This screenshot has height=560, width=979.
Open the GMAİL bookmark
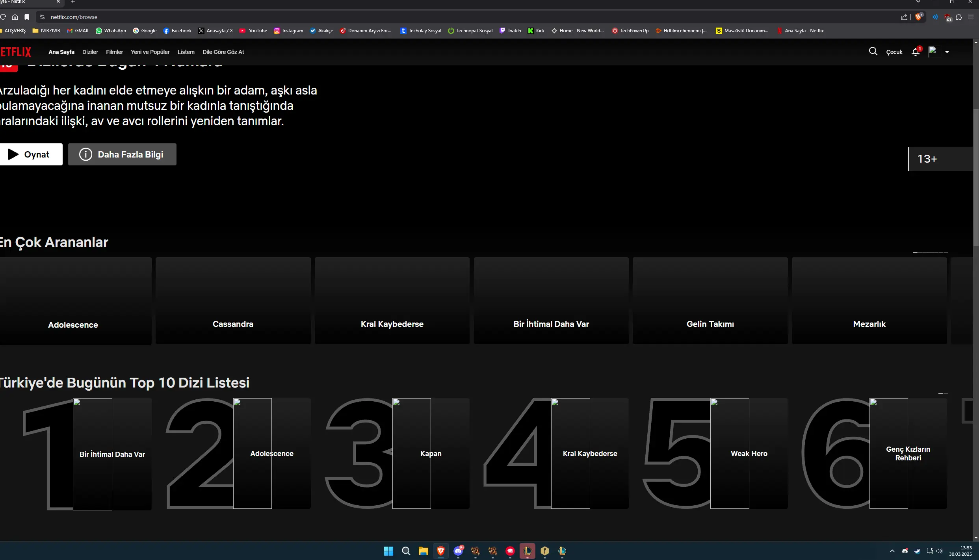click(x=78, y=31)
